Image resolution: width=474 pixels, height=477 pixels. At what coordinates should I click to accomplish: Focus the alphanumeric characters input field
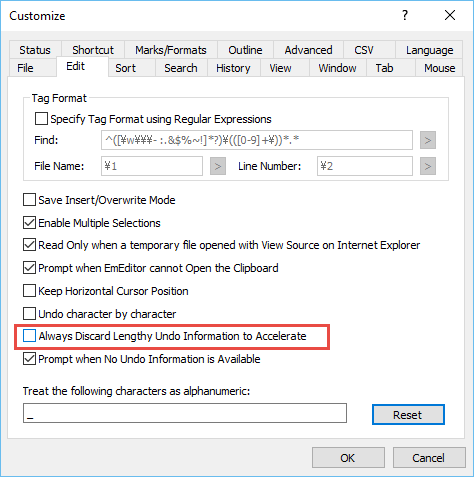coord(185,413)
